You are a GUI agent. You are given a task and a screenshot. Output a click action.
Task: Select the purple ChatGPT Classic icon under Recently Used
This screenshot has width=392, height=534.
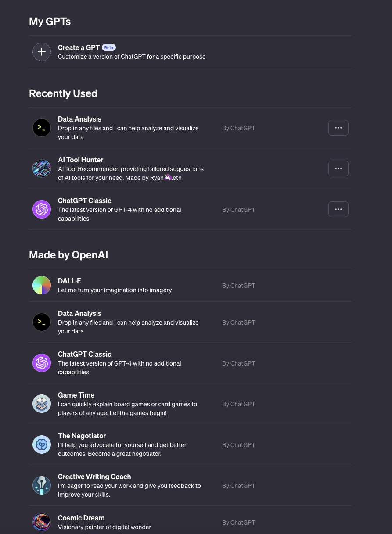click(42, 209)
